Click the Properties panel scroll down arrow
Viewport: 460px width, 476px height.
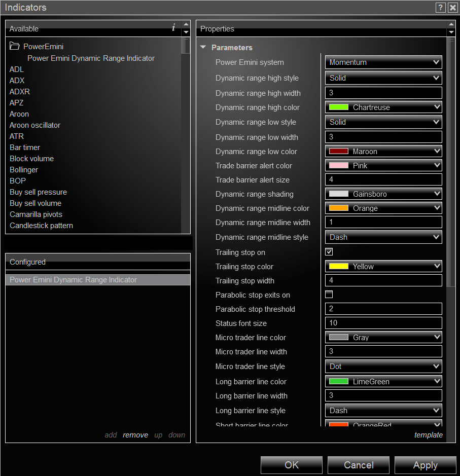pos(451,32)
